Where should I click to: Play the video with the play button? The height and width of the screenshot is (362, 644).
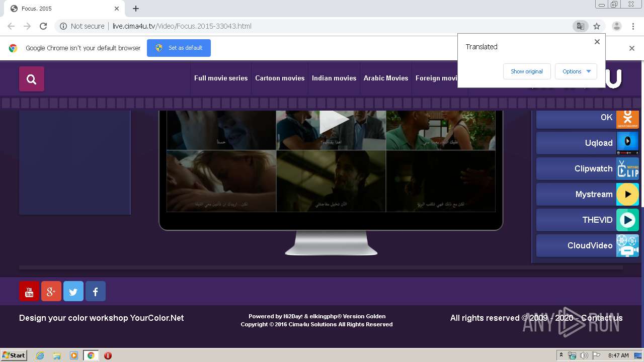[x=334, y=122]
